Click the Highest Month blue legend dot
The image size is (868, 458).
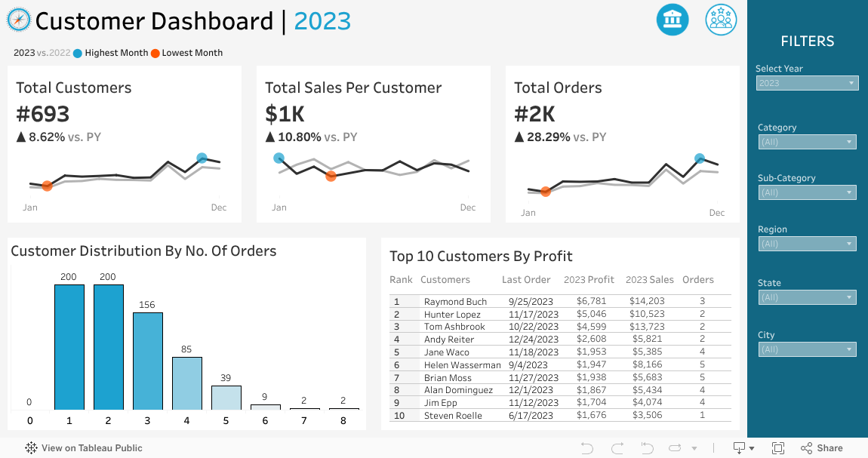coord(78,54)
